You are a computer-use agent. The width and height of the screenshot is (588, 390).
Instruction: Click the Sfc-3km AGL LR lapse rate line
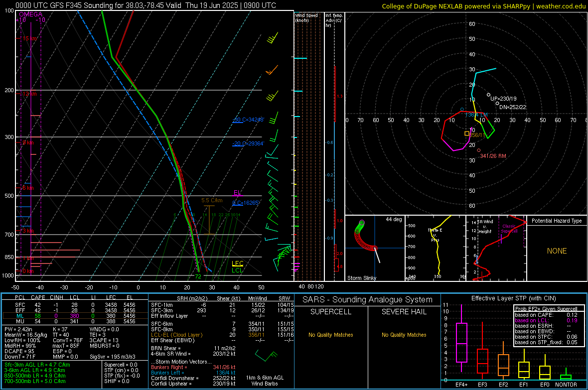coord(37,365)
